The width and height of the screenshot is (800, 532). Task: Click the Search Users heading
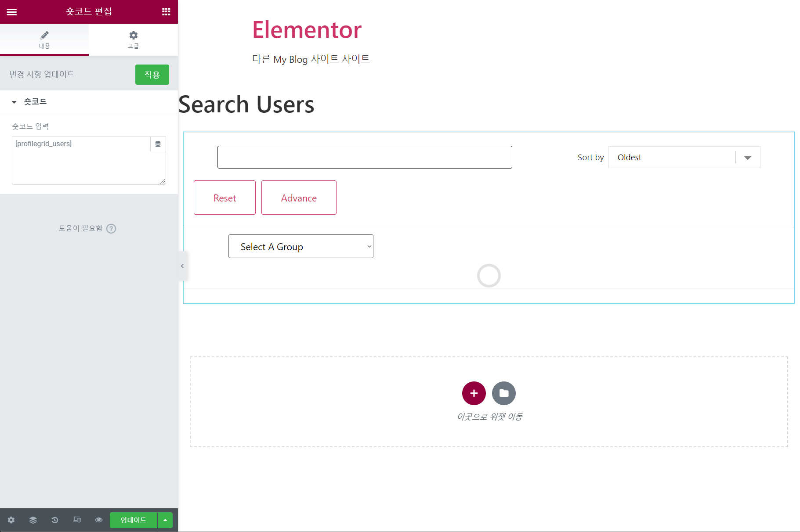pos(246,104)
